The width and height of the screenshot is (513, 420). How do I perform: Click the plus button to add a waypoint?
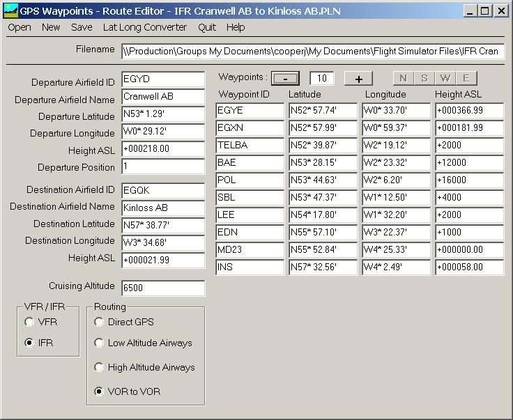pyautogui.click(x=358, y=79)
